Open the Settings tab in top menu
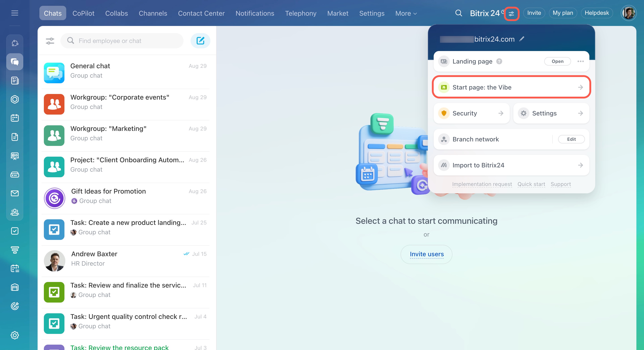The width and height of the screenshot is (644, 350). tap(371, 13)
